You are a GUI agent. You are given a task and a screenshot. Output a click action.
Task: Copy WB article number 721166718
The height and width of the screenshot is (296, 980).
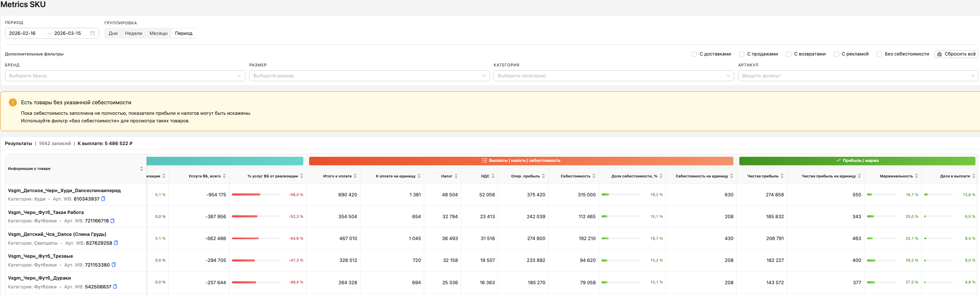[x=113, y=221]
